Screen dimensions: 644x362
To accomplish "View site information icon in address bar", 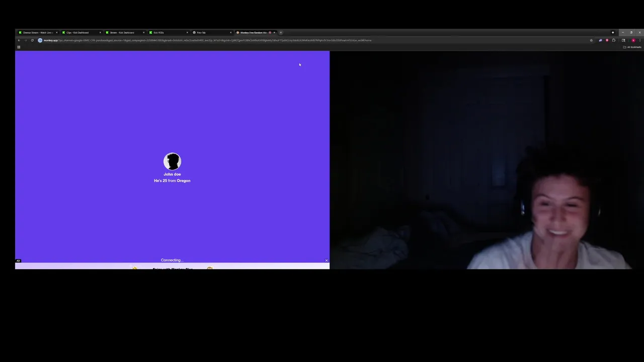I will pos(40,40).
